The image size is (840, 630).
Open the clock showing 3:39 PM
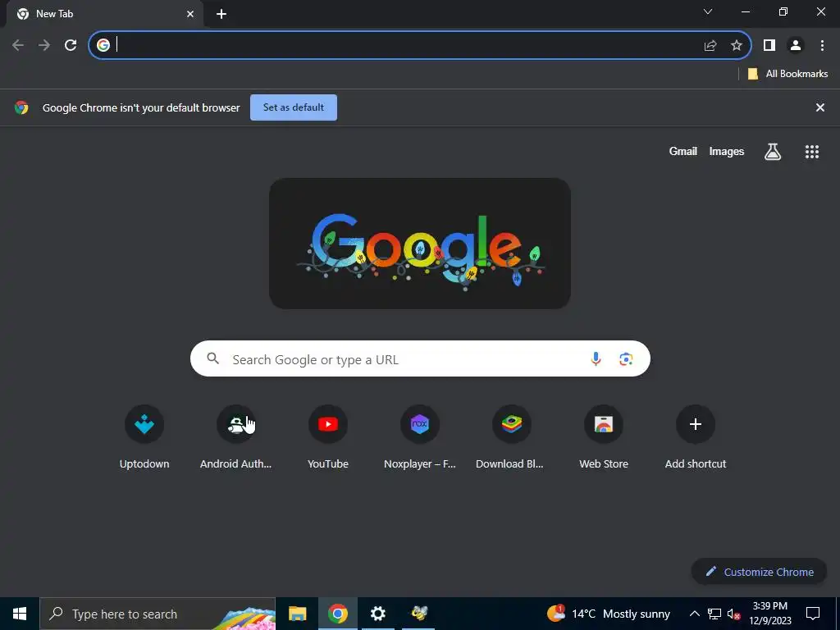(x=769, y=614)
